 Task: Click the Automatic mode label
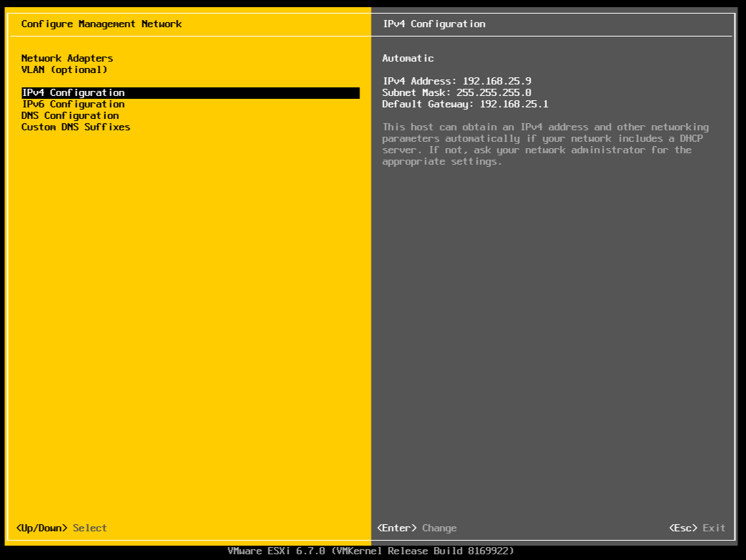pos(408,58)
